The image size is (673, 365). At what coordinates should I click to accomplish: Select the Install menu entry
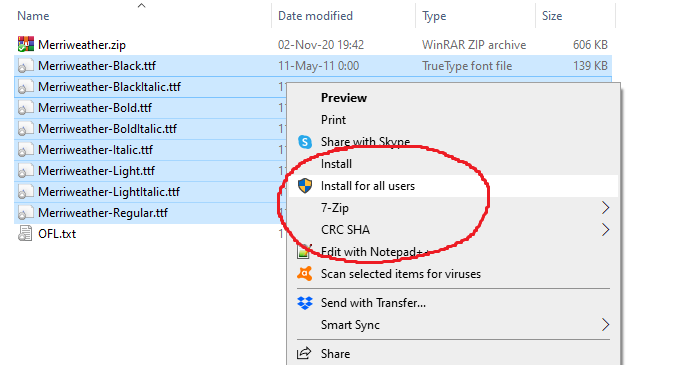tap(336, 164)
